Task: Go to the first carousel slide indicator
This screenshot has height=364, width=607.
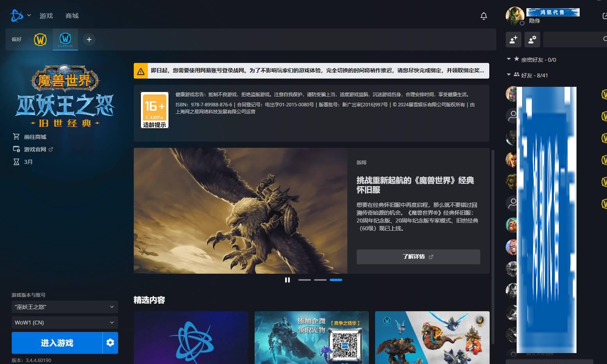Action: tap(305, 280)
